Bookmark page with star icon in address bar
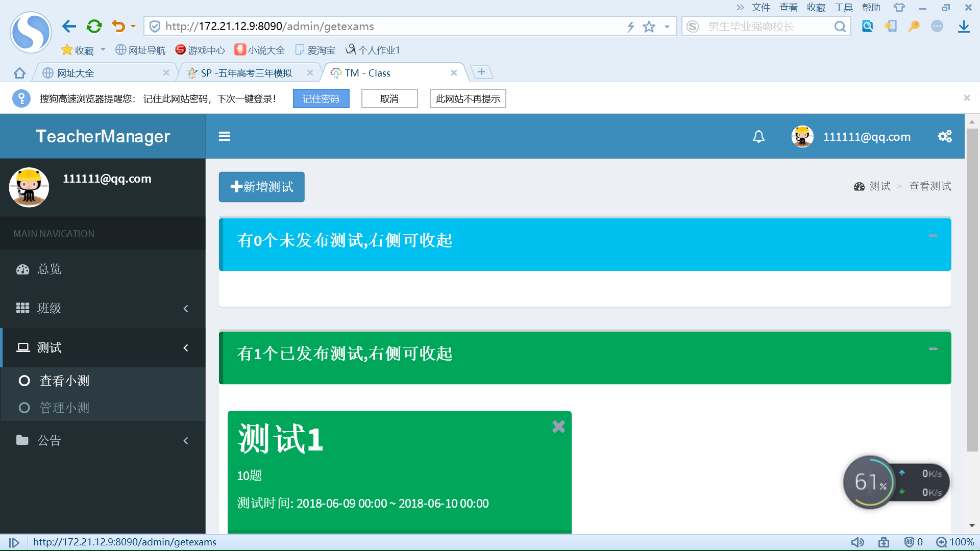 tap(649, 27)
